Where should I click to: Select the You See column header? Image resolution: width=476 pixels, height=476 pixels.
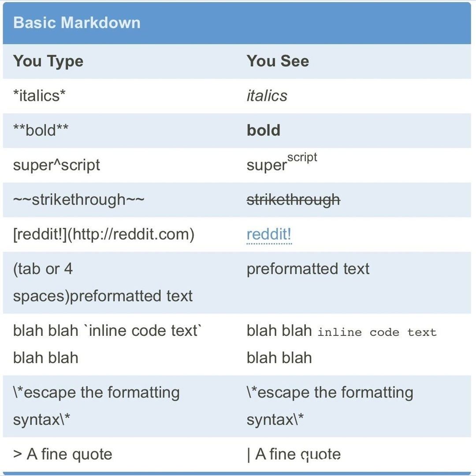click(x=278, y=61)
